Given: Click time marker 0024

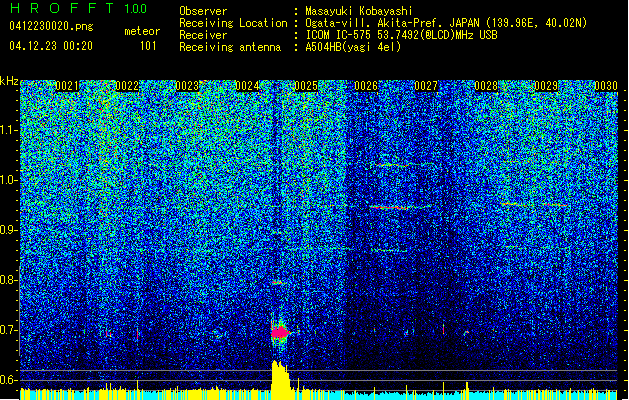Looking at the screenshot, I should 247,86.
